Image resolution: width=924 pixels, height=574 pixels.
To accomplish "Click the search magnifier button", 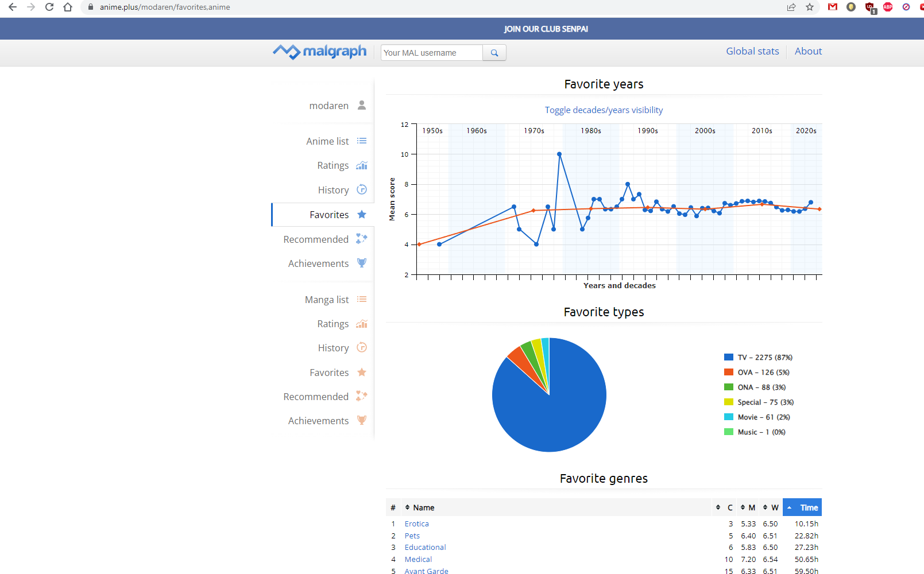I will [494, 53].
